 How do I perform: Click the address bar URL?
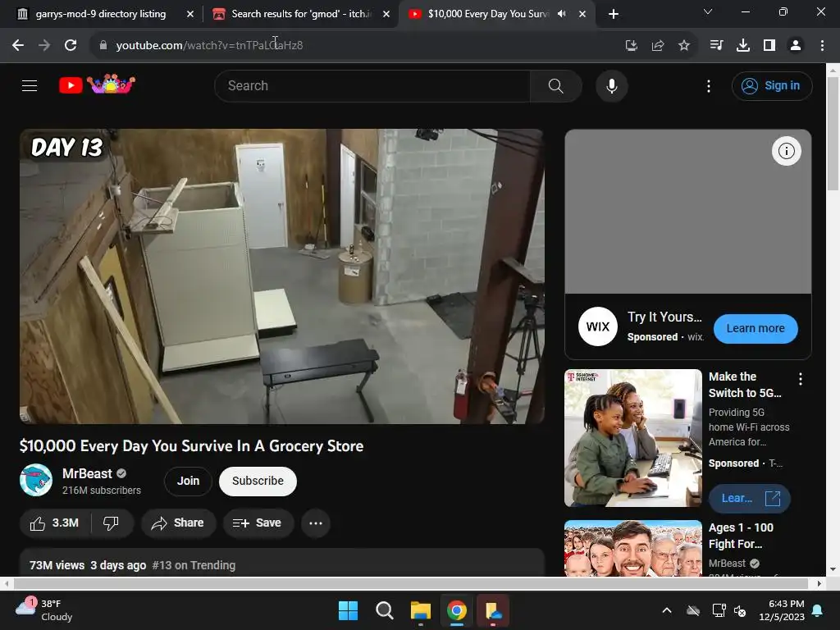209,46
